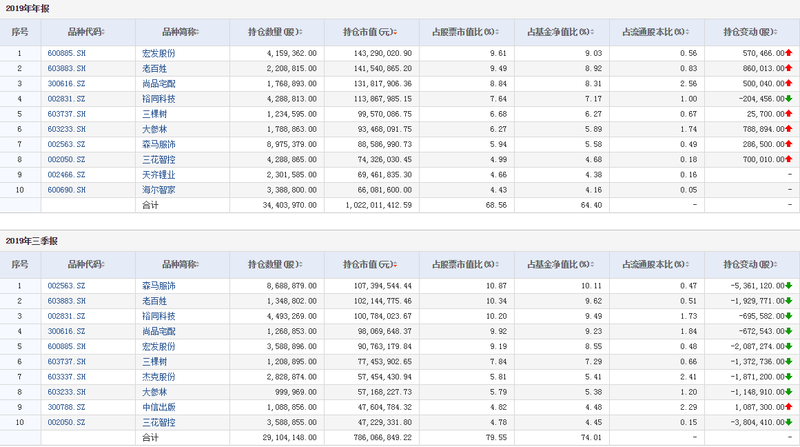Sort 2019年三季报 table by 占基金净值比(%) header

pos(561,264)
